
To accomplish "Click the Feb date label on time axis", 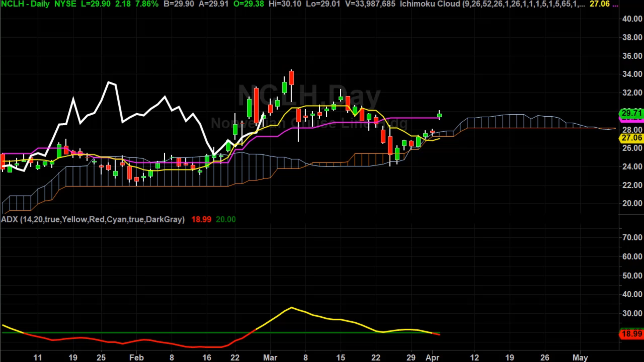I will (x=136, y=358).
